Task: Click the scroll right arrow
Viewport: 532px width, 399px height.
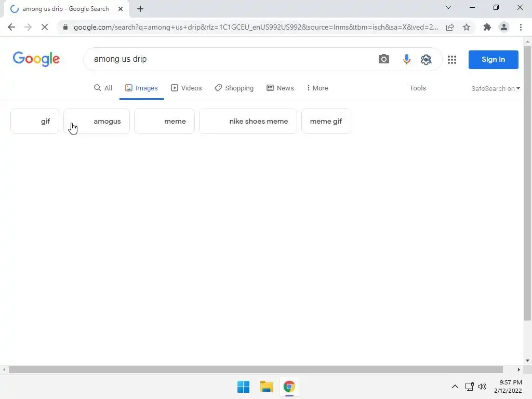Action: click(518, 369)
